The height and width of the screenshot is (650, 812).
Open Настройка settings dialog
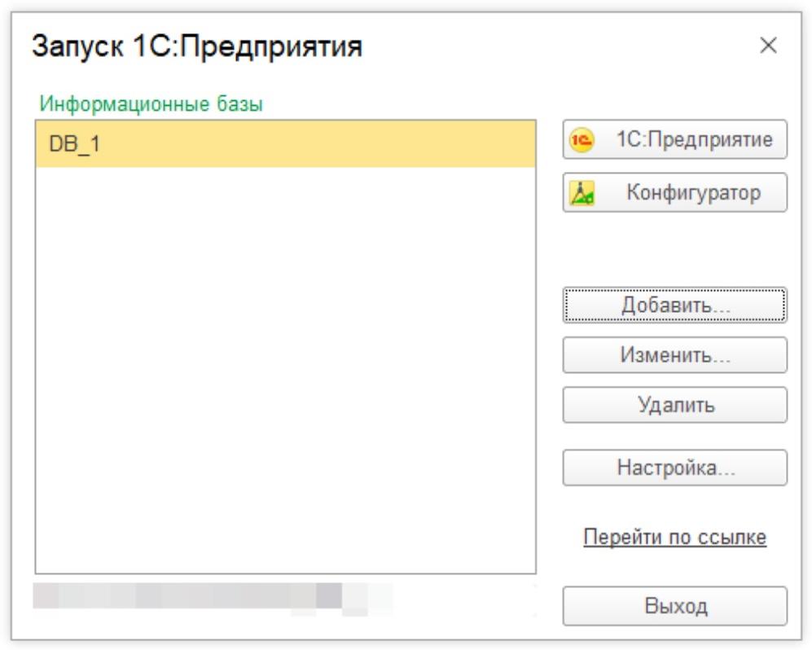(x=675, y=468)
